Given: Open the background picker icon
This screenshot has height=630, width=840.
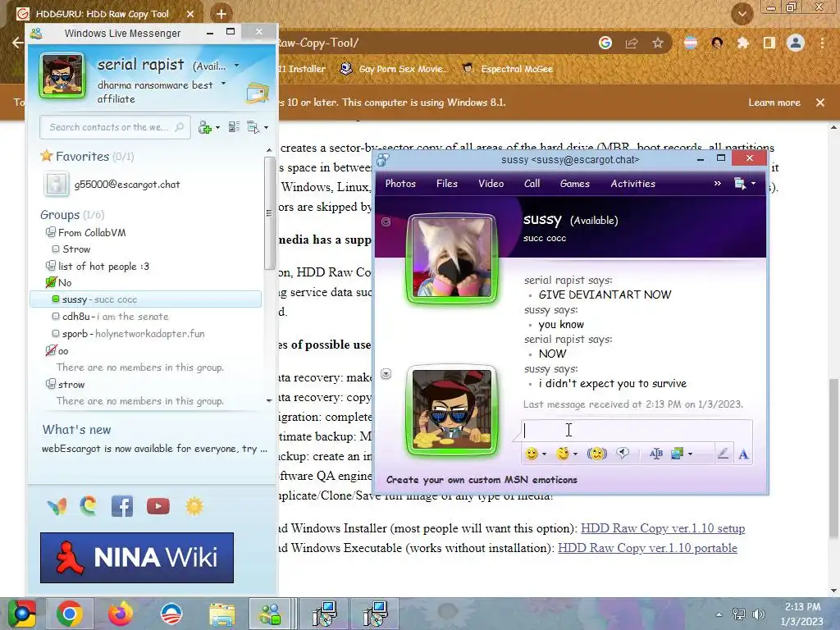Looking at the screenshot, I should pyautogui.click(x=677, y=454).
